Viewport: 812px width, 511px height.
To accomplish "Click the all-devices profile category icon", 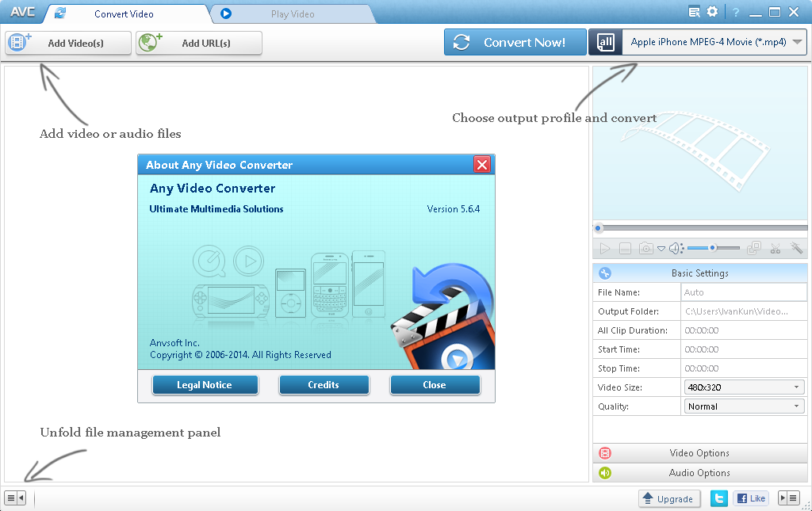I will click(x=605, y=43).
